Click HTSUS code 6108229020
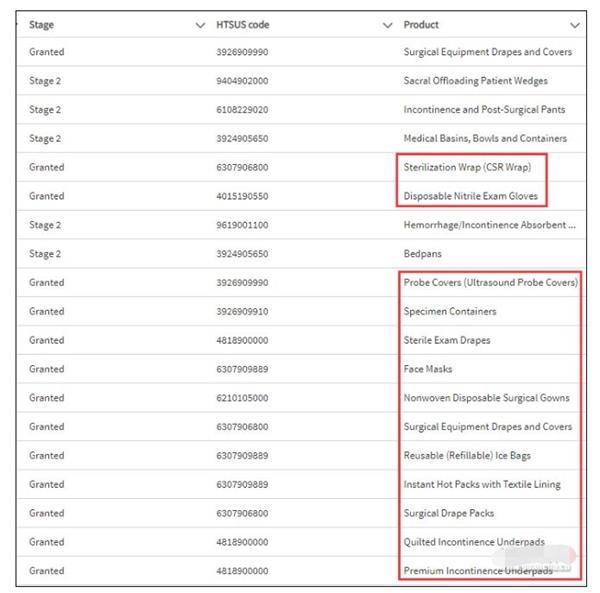The height and width of the screenshot is (593, 600). point(242,110)
